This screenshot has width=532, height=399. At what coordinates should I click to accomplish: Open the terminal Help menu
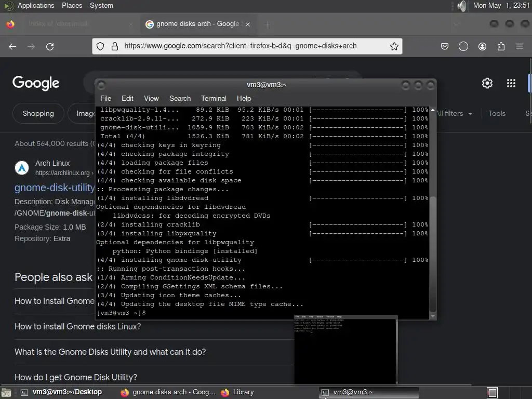[244, 98]
